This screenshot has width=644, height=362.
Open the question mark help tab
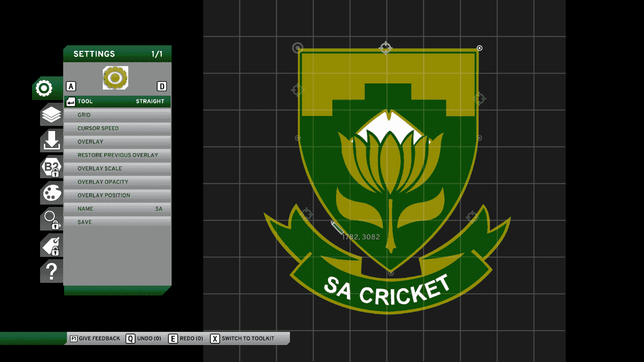coord(51,271)
